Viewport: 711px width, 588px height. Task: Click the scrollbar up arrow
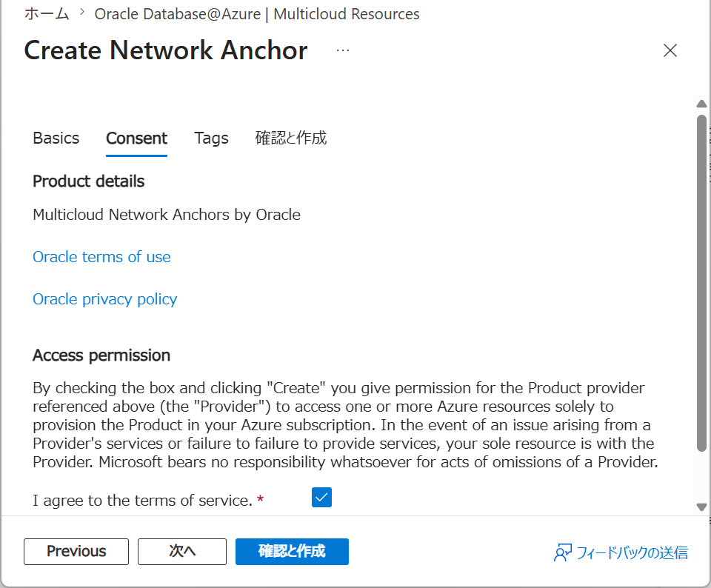pyautogui.click(x=701, y=104)
